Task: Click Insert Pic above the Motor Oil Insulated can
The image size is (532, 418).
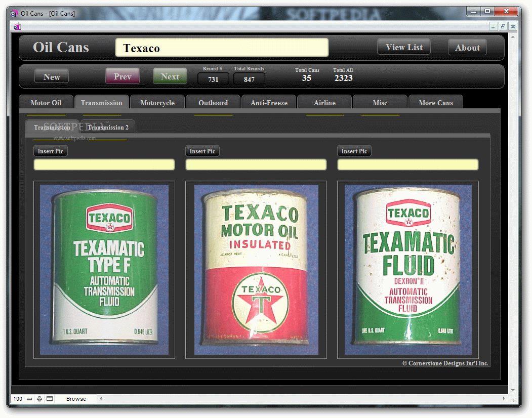Action: [202, 151]
